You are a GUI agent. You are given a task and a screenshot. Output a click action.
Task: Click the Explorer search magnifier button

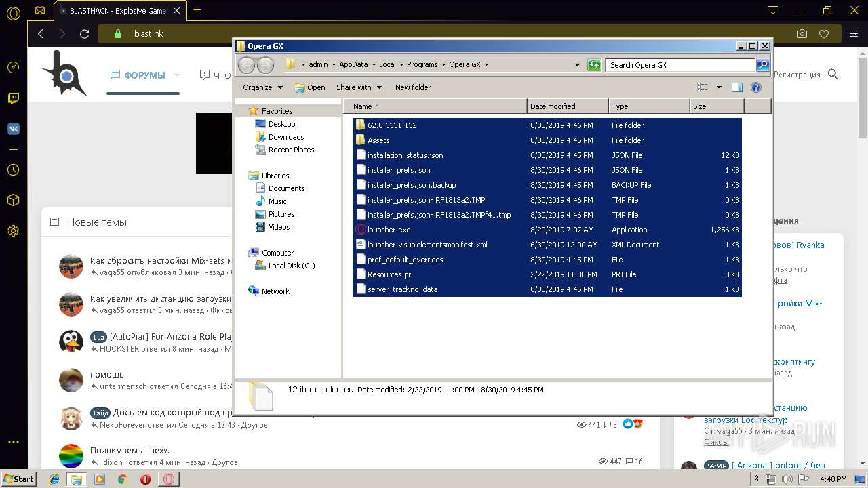coord(763,65)
